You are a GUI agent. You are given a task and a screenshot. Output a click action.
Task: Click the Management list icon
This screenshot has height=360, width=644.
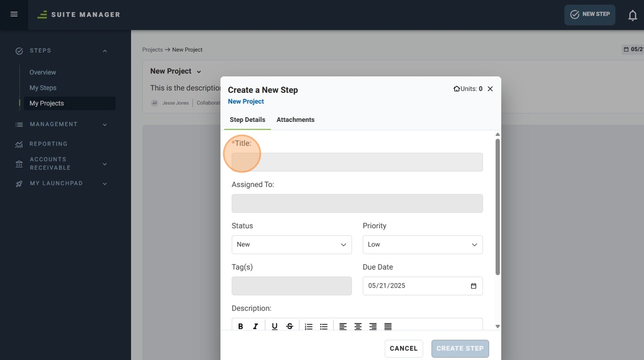tap(19, 125)
